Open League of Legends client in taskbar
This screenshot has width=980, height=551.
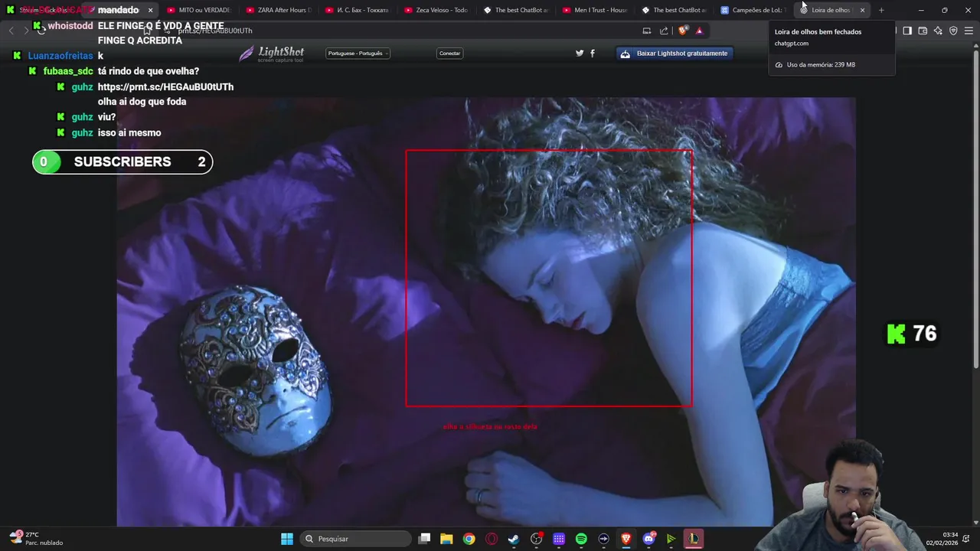point(693,539)
